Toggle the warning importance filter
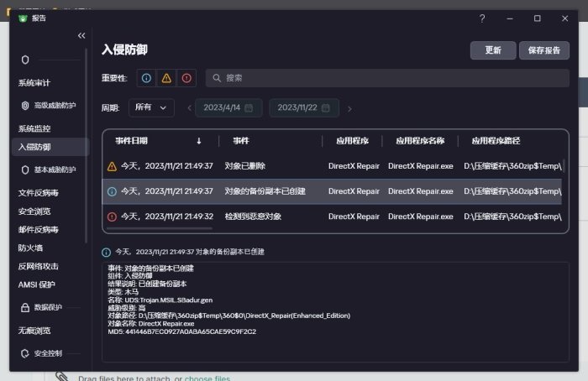The image size is (588, 381). tap(166, 78)
